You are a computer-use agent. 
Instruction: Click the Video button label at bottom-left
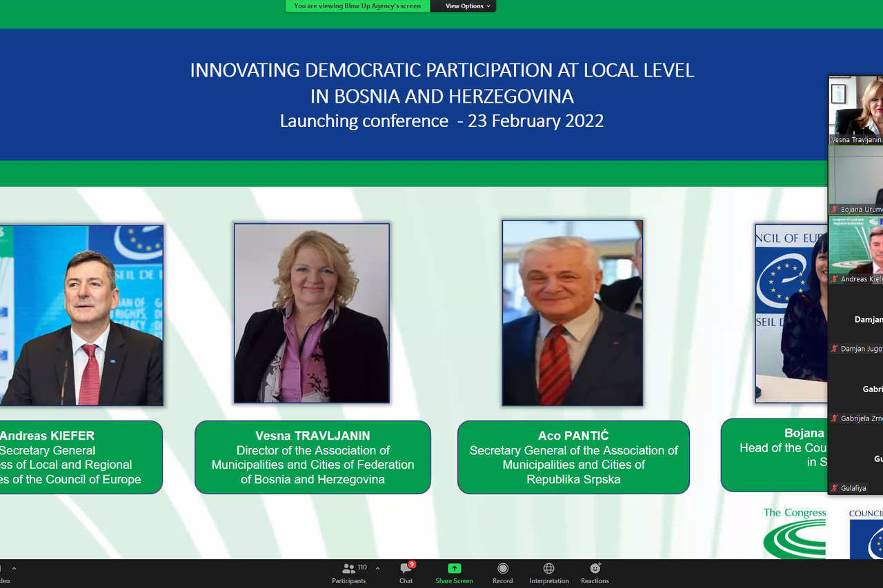(4, 581)
